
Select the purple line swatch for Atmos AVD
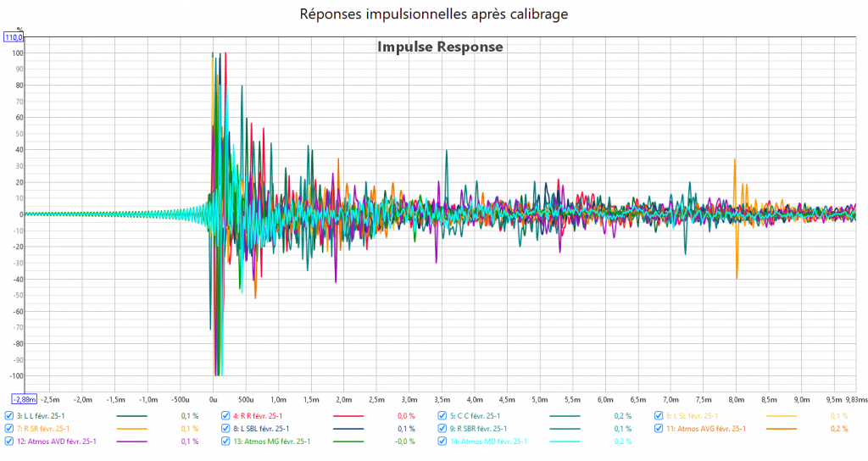click(x=131, y=442)
